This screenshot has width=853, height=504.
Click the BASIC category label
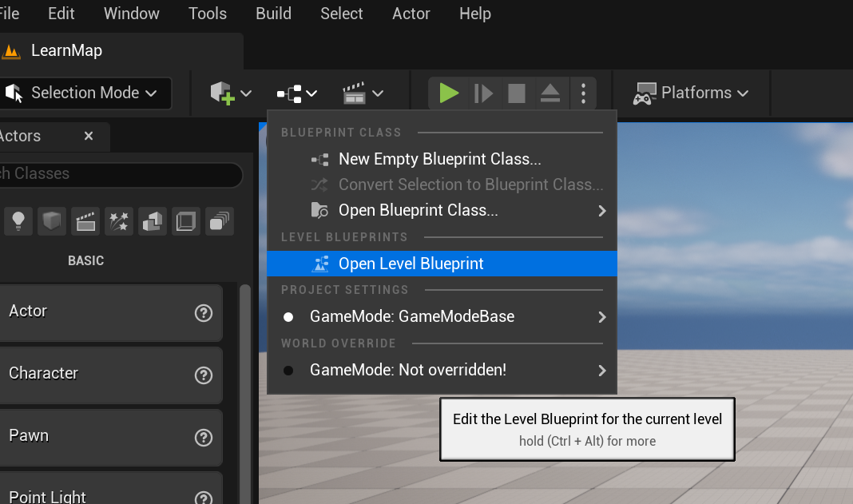pyautogui.click(x=86, y=260)
